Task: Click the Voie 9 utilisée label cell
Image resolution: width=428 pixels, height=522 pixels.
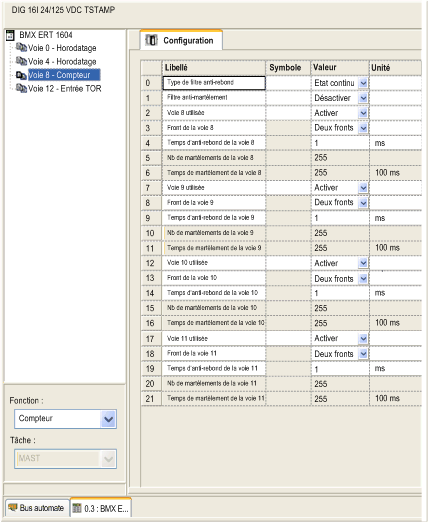Action: 214,188
